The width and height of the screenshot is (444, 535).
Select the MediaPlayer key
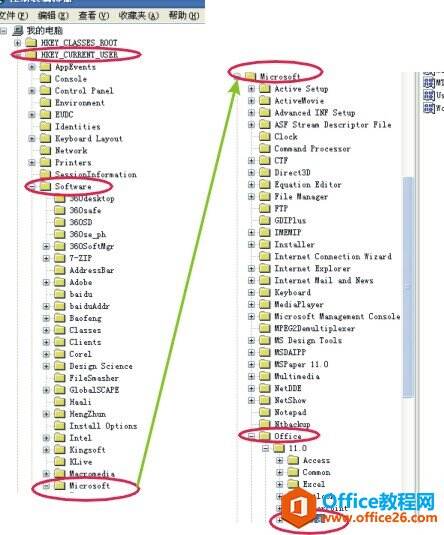point(299,304)
